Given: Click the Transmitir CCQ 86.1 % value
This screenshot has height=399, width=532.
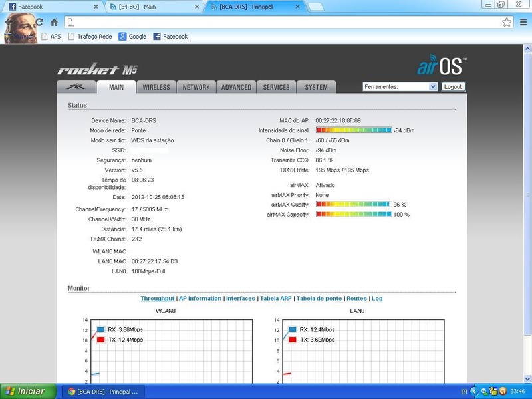Looking at the screenshot, I should 324,160.
